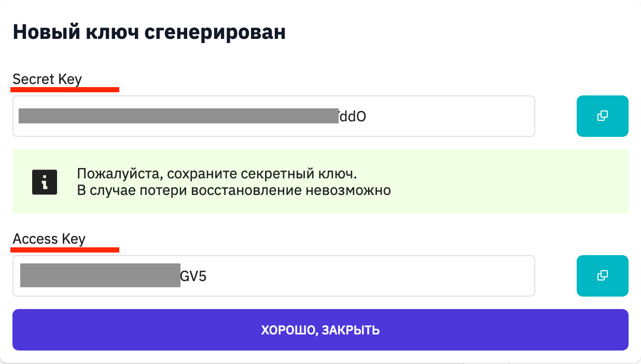641x364 pixels.
Task: Click the visible ddO ending of secret key
Action: [x=353, y=116]
